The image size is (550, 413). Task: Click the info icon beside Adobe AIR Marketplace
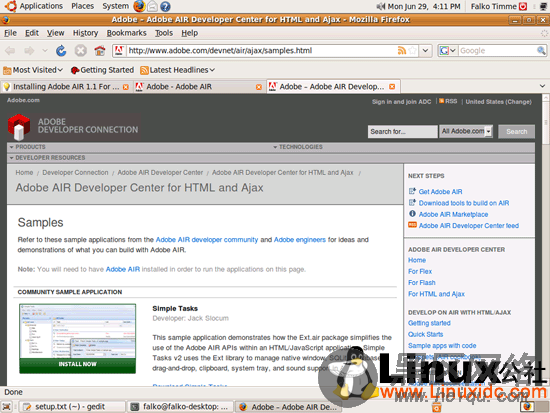coord(412,214)
